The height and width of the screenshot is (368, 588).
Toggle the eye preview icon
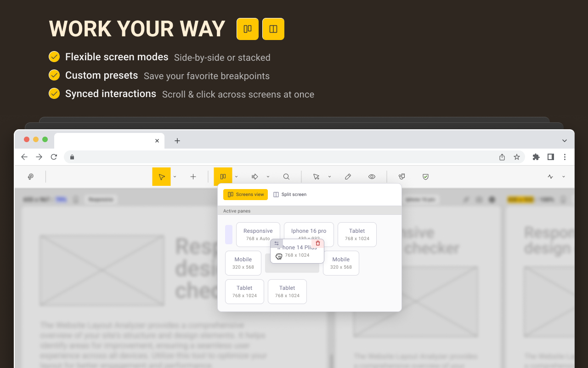pyautogui.click(x=372, y=176)
